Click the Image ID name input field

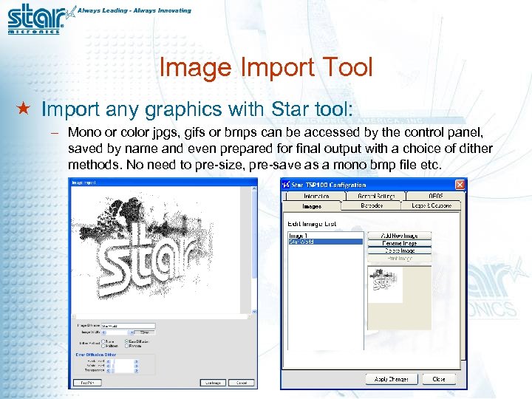click(x=129, y=326)
